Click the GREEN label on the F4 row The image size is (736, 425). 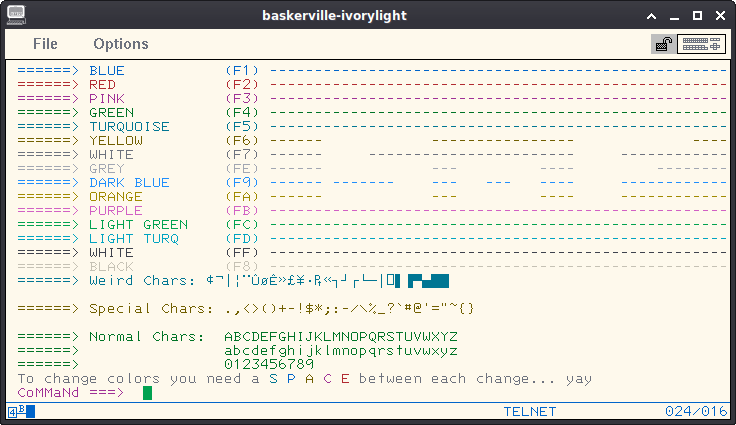point(112,113)
